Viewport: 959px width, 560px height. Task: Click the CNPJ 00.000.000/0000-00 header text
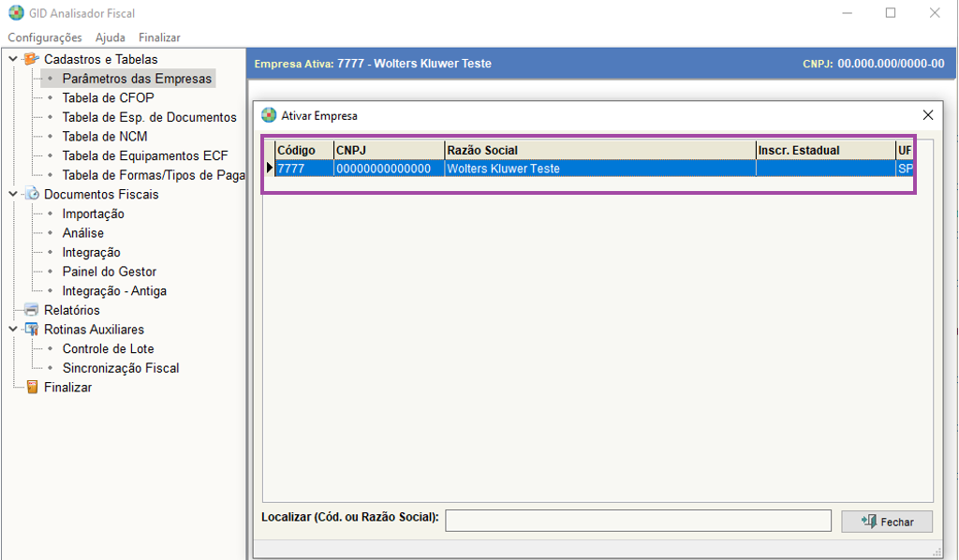coord(874,64)
